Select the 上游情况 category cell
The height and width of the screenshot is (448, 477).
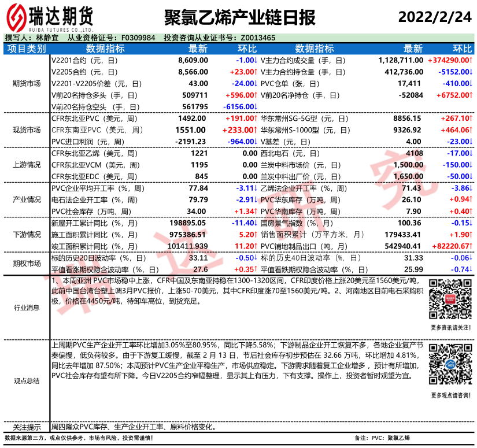27,165
